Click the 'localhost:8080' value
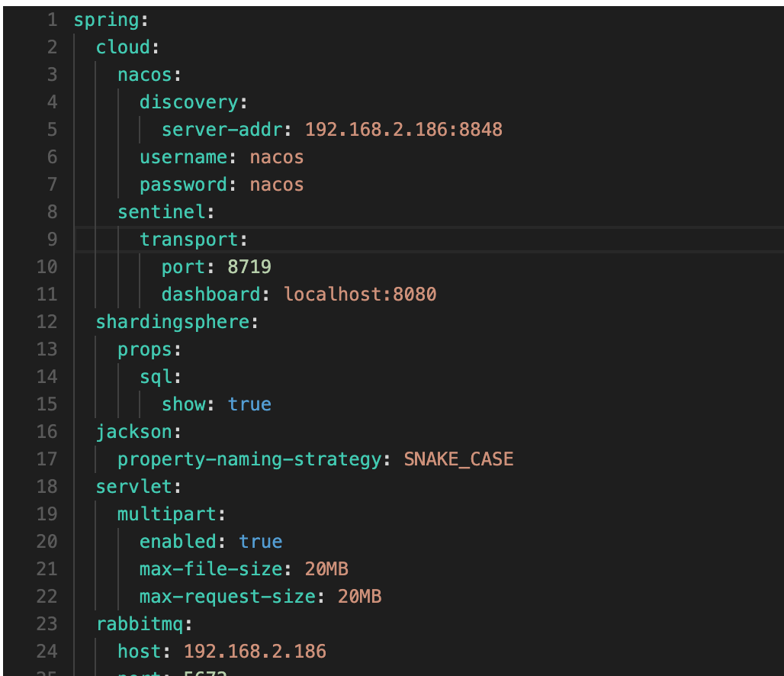 (x=360, y=295)
